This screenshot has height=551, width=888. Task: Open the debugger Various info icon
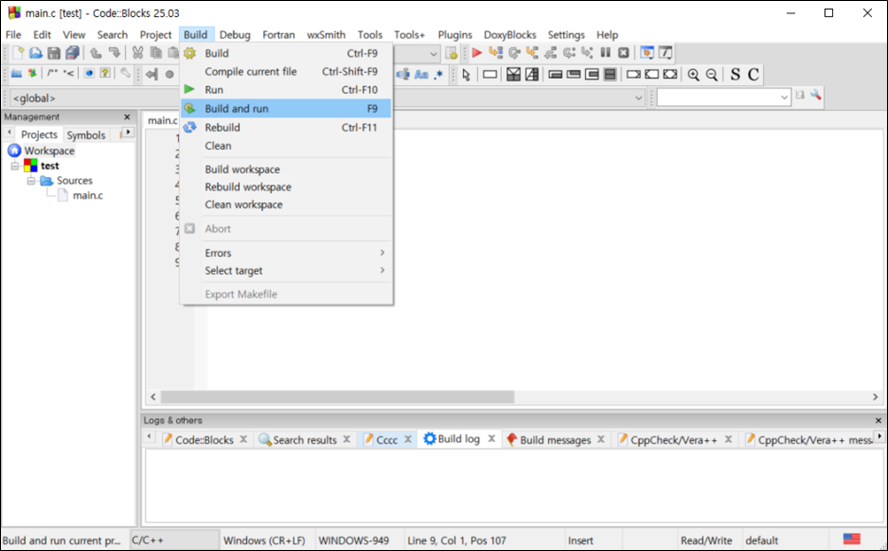point(665,53)
